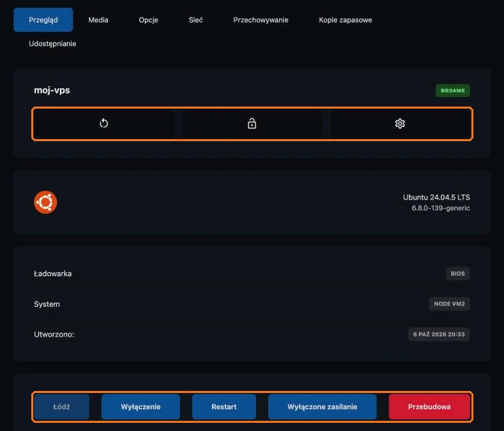The image size is (504, 431).
Task: Click the Utworzono: label
Action: click(x=54, y=335)
